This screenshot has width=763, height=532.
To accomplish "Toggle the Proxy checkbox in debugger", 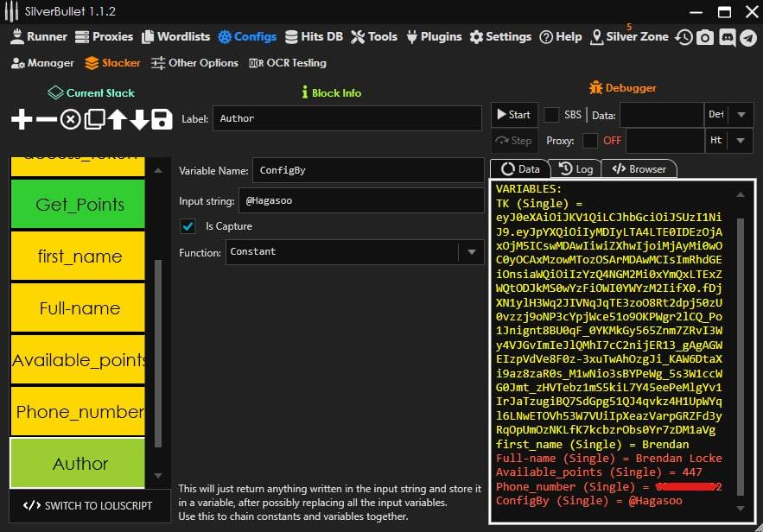I will point(590,140).
